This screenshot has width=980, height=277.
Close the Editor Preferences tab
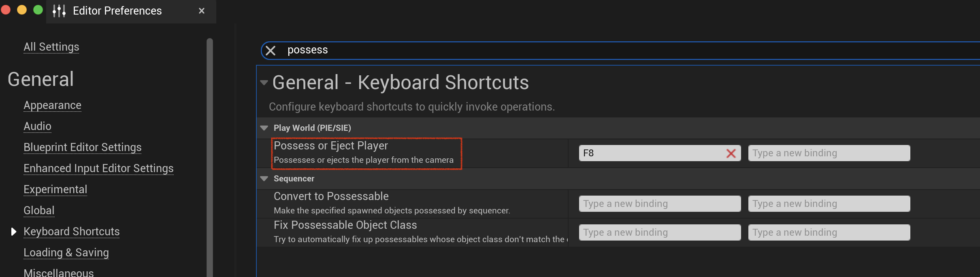202,11
